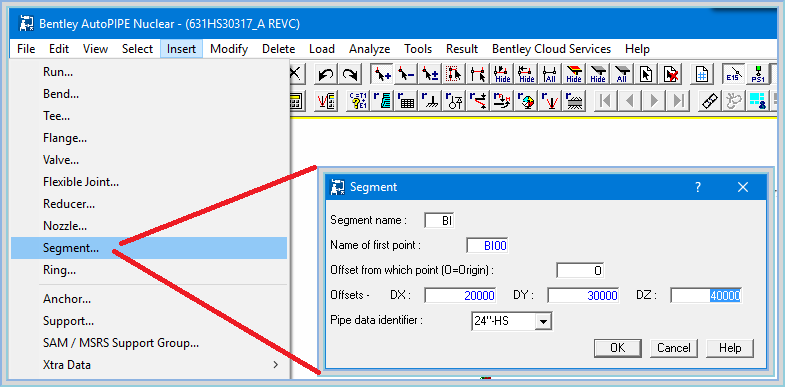Choose the subtract-from-selection cursor tool
The width and height of the screenshot is (785, 387).
tap(406, 75)
